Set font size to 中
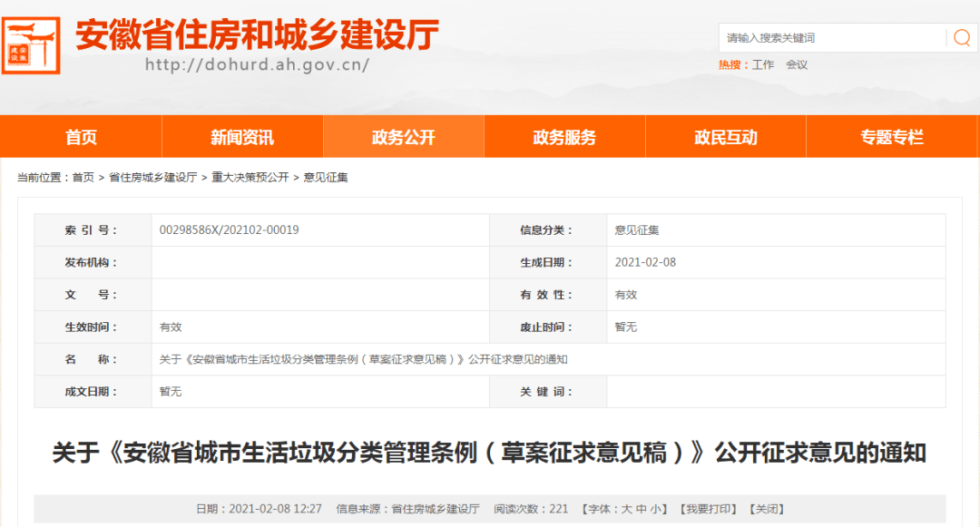The height and width of the screenshot is (527, 980). [x=642, y=509]
